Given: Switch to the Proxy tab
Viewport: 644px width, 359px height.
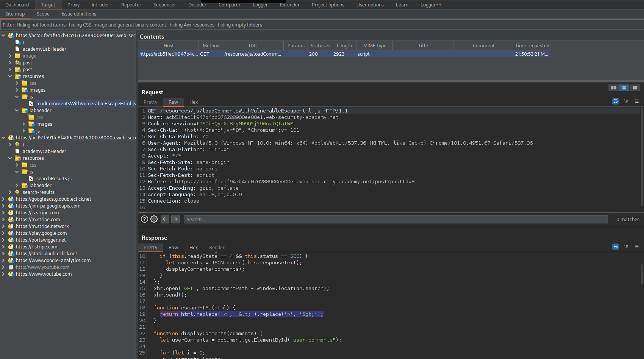Looking at the screenshot, I should (73, 5).
